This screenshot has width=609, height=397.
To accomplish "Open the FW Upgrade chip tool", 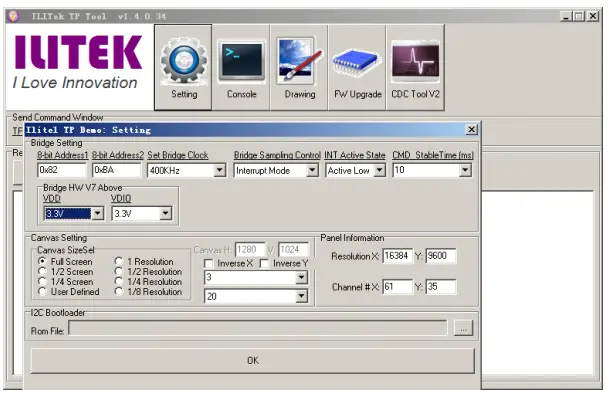I will (x=357, y=68).
